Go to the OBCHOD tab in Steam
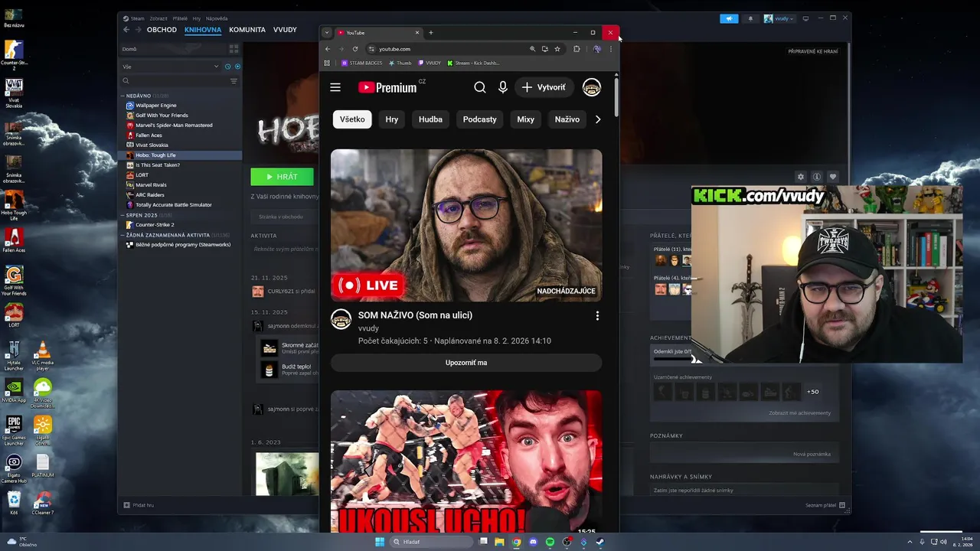The width and height of the screenshot is (980, 551). point(162,30)
